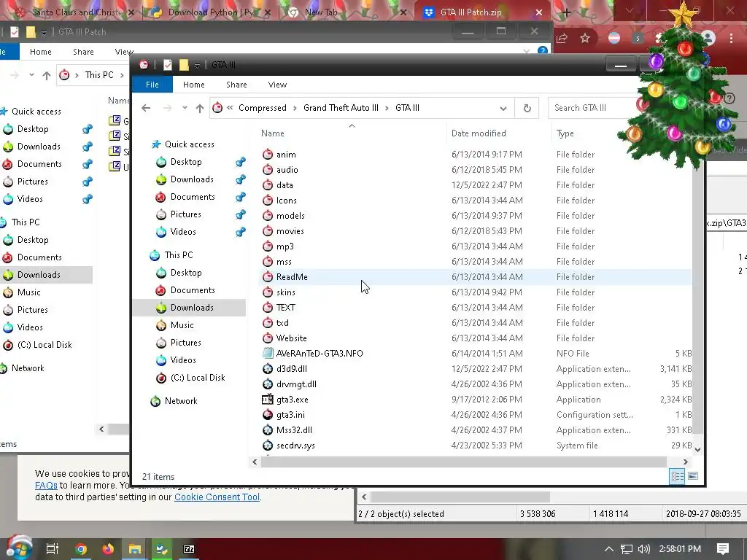
Task: Sort files by Date modified column
Action: click(479, 133)
